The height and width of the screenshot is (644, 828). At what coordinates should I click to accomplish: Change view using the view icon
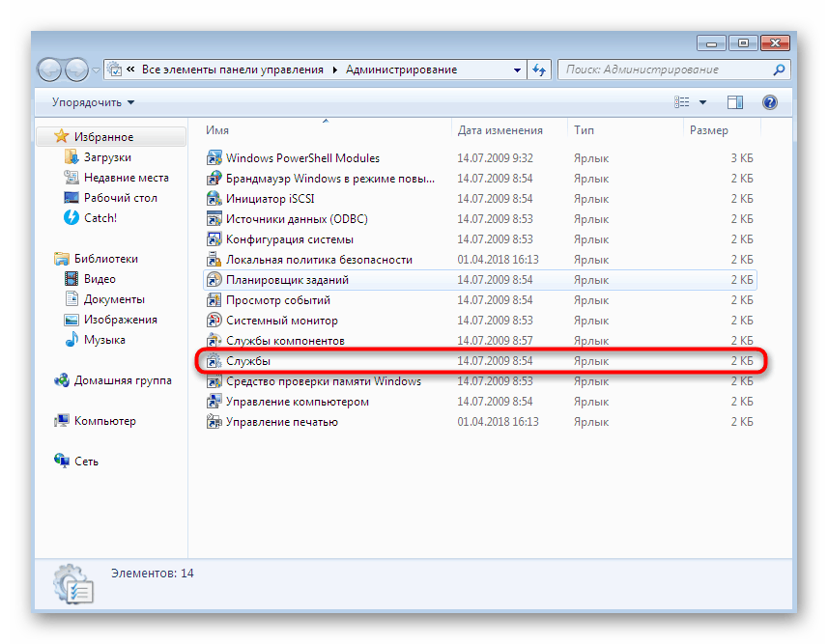click(x=682, y=102)
